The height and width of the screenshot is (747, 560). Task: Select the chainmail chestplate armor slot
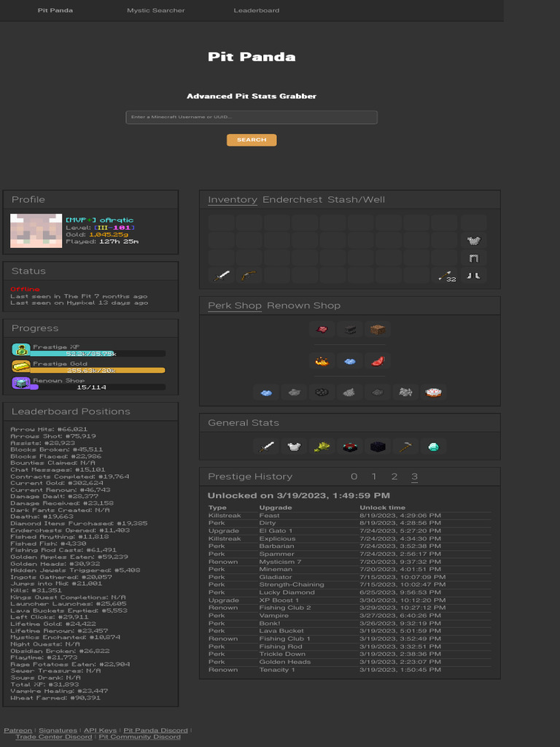pyautogui.click(x=473, y=241)
